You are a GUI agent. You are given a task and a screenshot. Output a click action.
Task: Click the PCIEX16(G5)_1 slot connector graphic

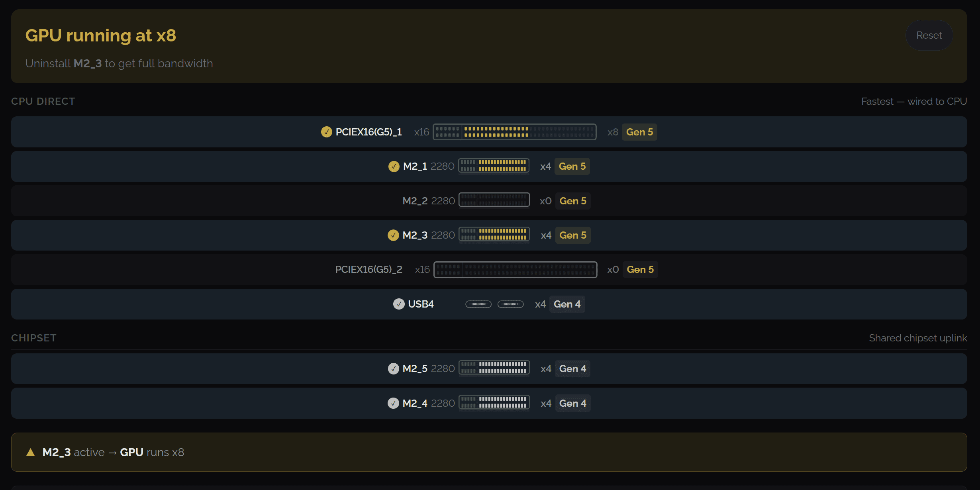pyautogui.click(x=514, y=132)
